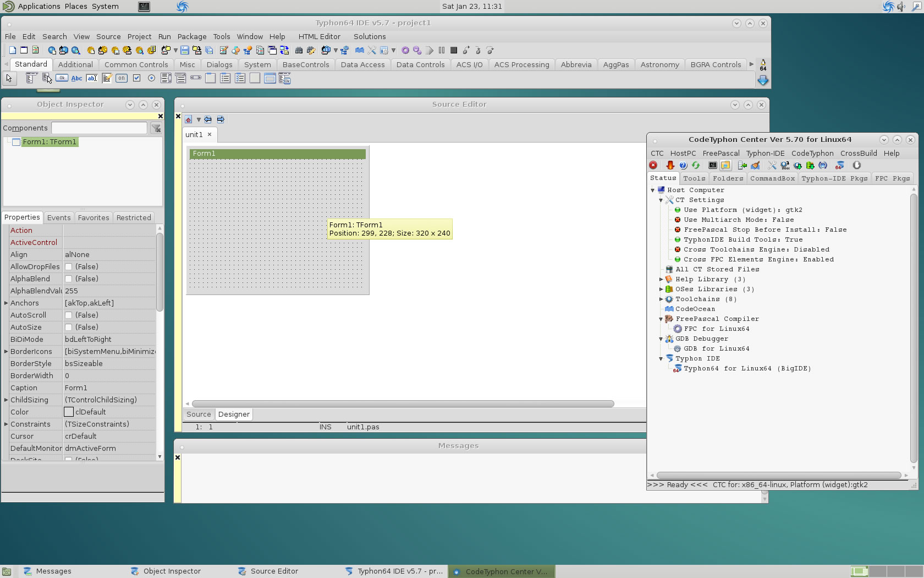
Task: Expand the Toolchains (8) node
Action: click(x=661, y=299)
